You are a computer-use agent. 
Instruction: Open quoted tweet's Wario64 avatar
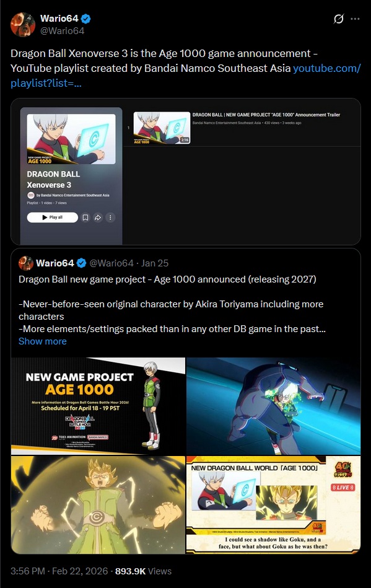coord(26,263)
